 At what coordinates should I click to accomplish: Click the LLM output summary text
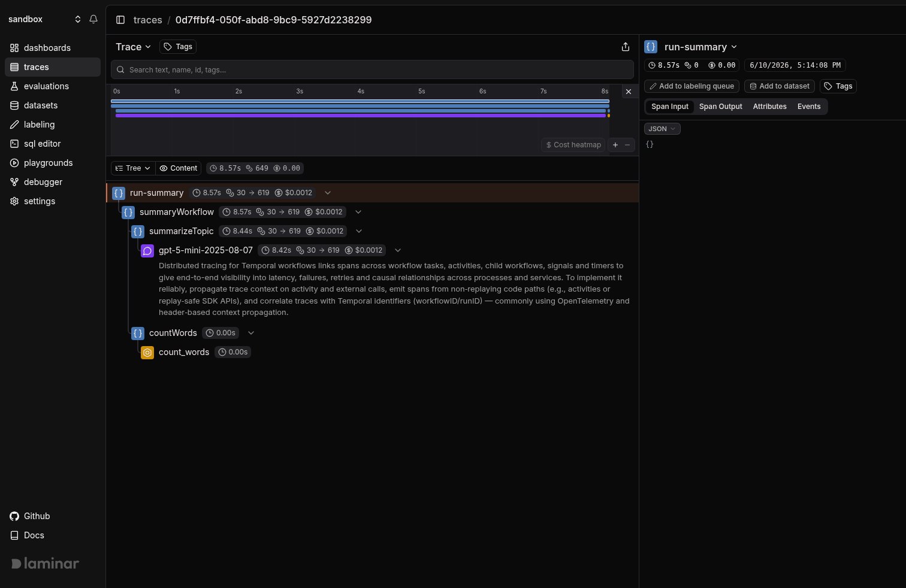click(394, 289)
